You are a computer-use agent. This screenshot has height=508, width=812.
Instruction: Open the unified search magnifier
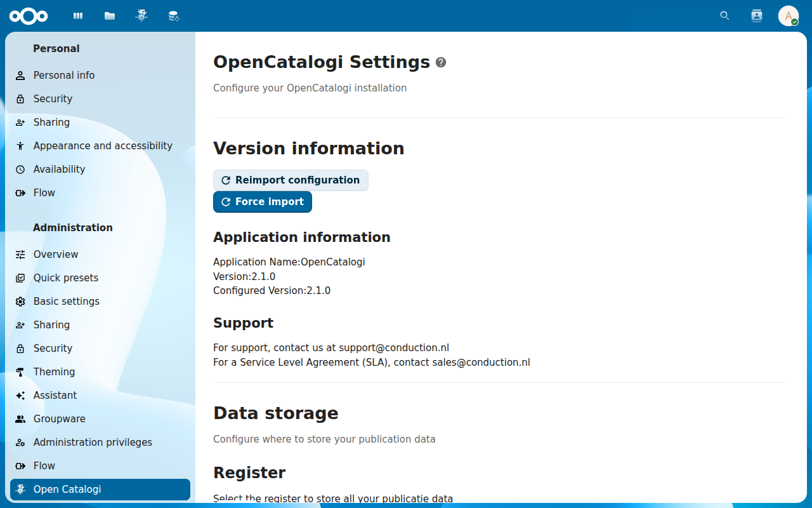coord(725,16)
